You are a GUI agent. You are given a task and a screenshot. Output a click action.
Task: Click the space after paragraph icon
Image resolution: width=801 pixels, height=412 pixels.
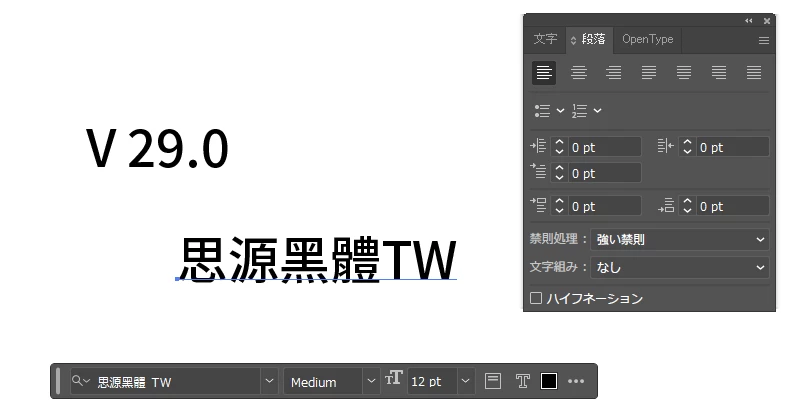point(666,206)
